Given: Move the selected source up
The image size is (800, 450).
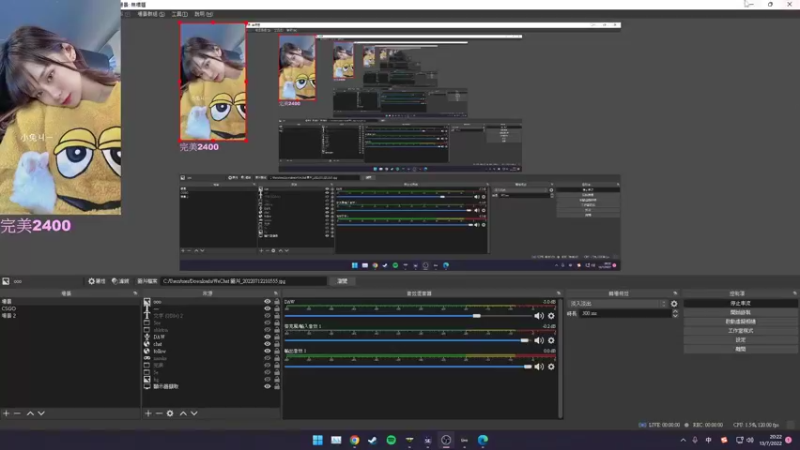Looking at the screenshot, I should pyautogui.click(x=183, y=413).
